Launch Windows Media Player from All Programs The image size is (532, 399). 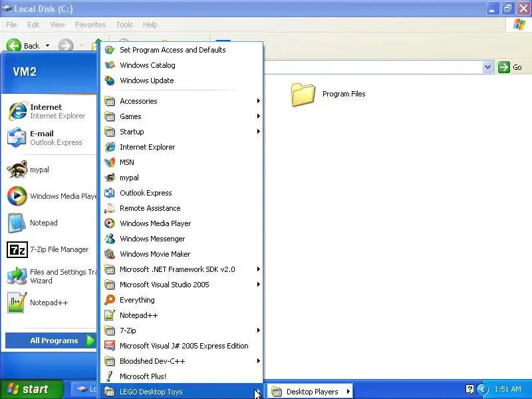[182, 223]
